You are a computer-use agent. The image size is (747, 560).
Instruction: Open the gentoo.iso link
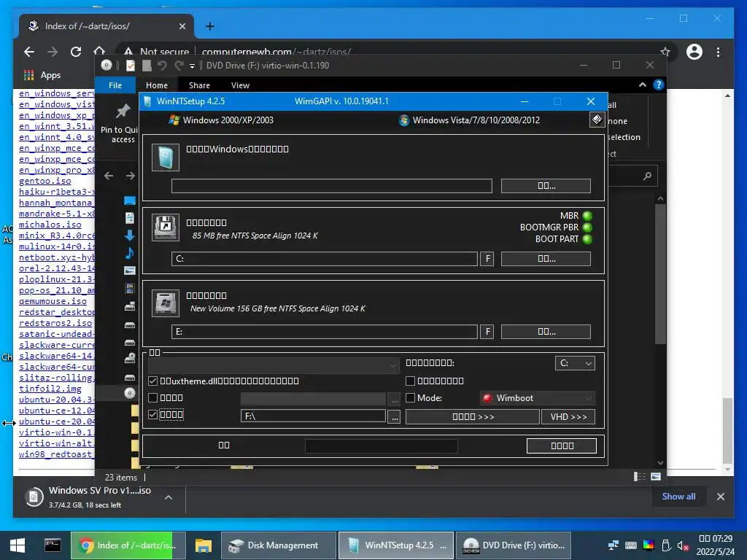click(44, 181)
